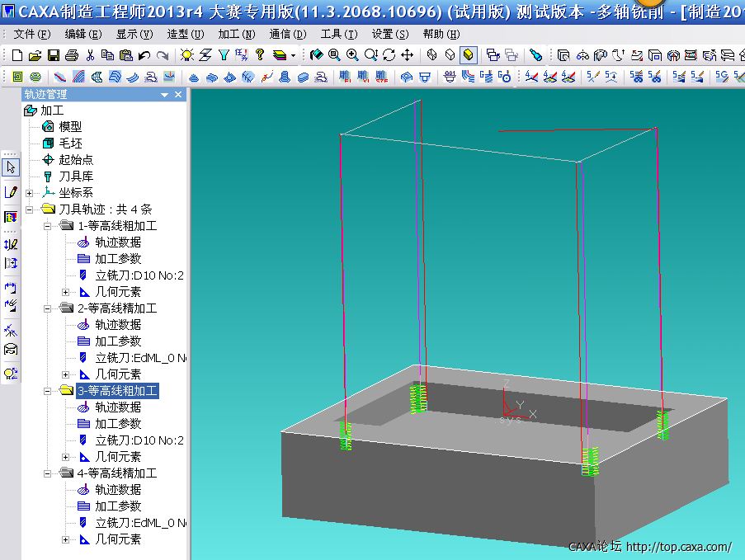Image resolution: width=745 pixels, height=560 pixels.
Task: Select 加工参数 under 2-等高线精加工
Action: point(117,341)
